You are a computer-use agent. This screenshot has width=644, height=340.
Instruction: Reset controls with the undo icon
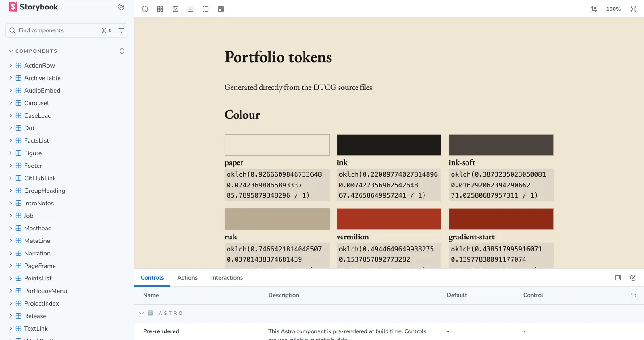633,295
